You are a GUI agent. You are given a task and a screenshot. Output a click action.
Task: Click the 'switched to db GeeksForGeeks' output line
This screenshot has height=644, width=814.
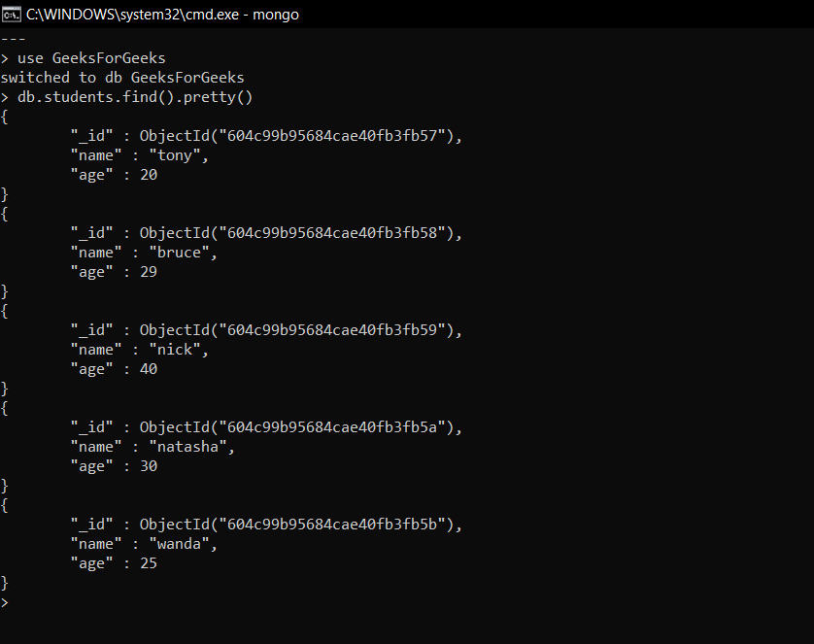click(122, 78)
